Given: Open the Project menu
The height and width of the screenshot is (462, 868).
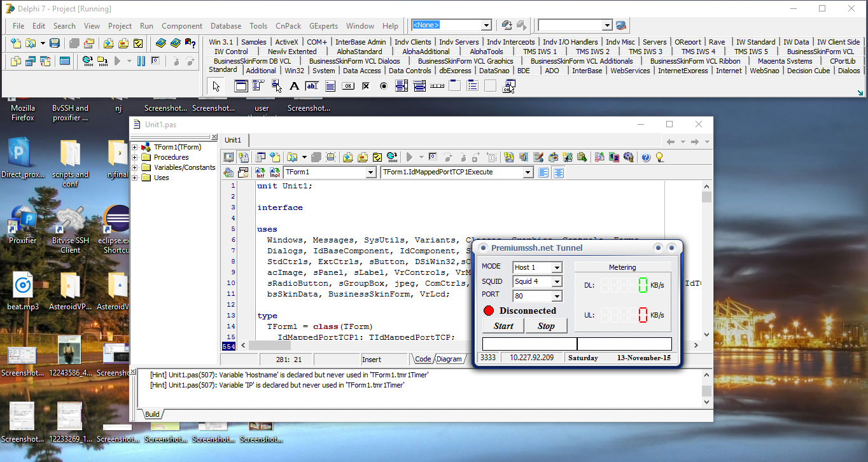Looking at the screenshot, I should pyautogui.click(x=120, y=26).
